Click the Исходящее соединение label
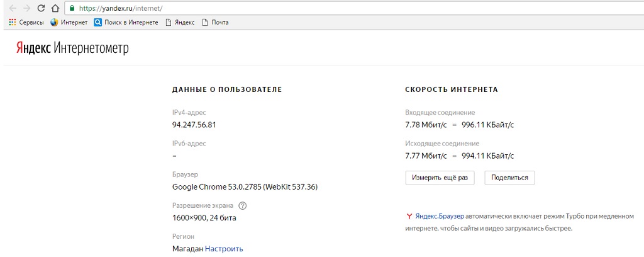 click(442, 144)
